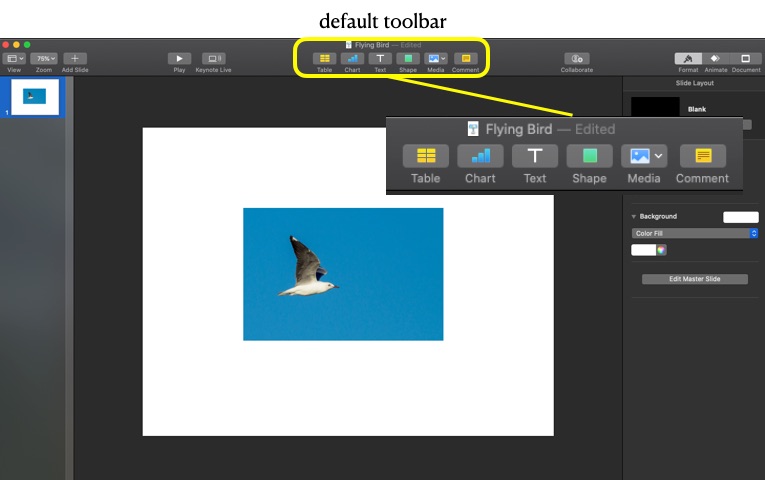Click the black Blank layout thumbnail

pos(655,107)
